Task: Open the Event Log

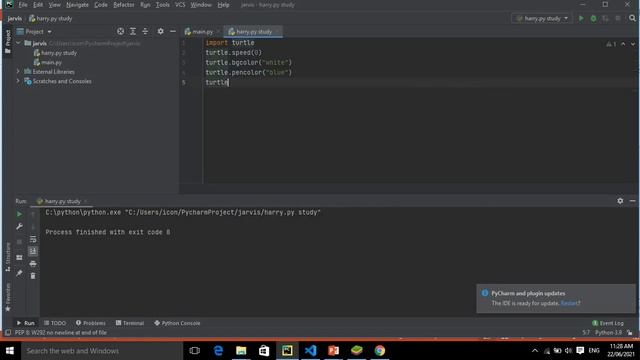Action: [608, 323]
